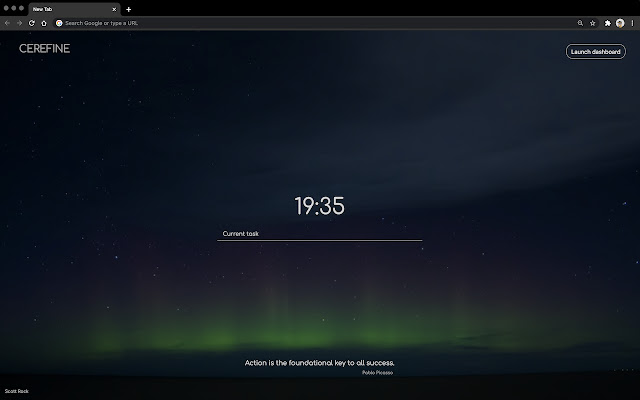The width and height of the screenshot is (640, 400).
Task: Click the CEREFINE logo
Action: point(44,48)
